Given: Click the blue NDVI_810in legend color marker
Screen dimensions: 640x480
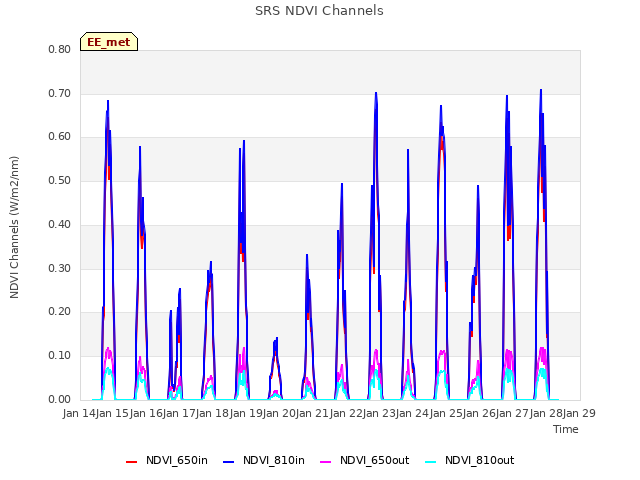Looking at the screenshot, I should pos(229,462).
